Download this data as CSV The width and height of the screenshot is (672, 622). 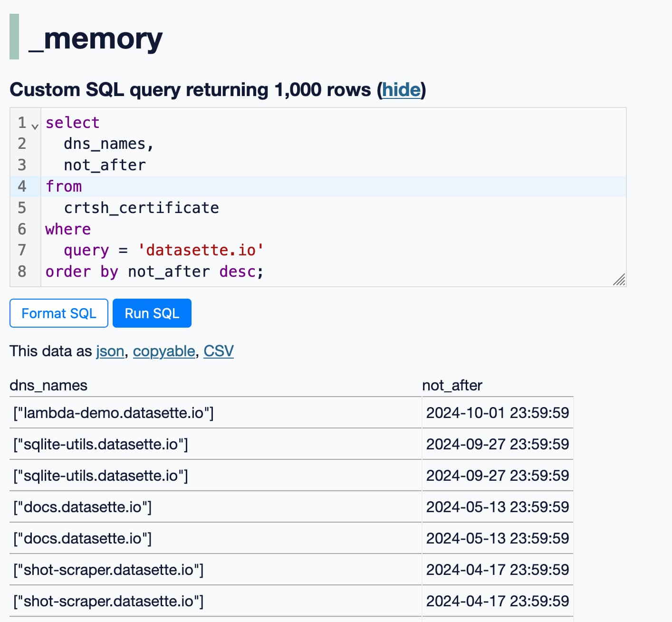click(x=219, y=351)
